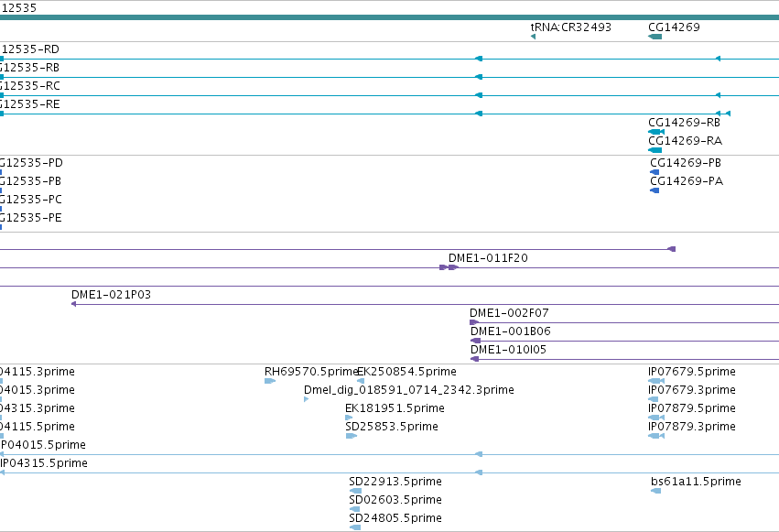Select protein CG14269-PB label
Viewport: 779px width, 532px height.
coord(686,162)
